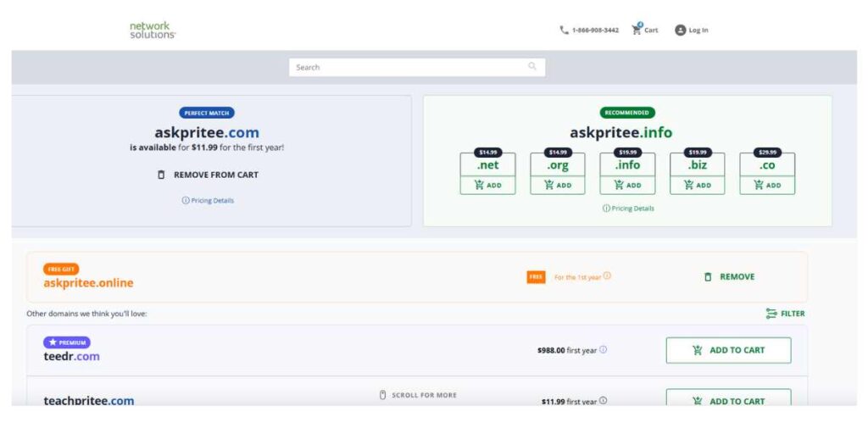Click the phone icon beside 1-866-908-3442
This screenshot has height=434, width=868.
click(x=564, y=30)
